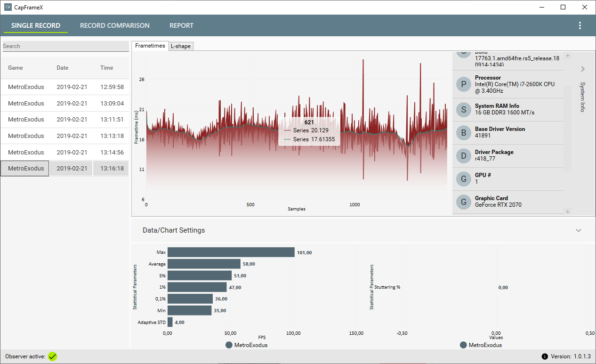Maximize the CapFrameX window
The width and height of the screenshot is (596, 364).
(x=563, y=7)
